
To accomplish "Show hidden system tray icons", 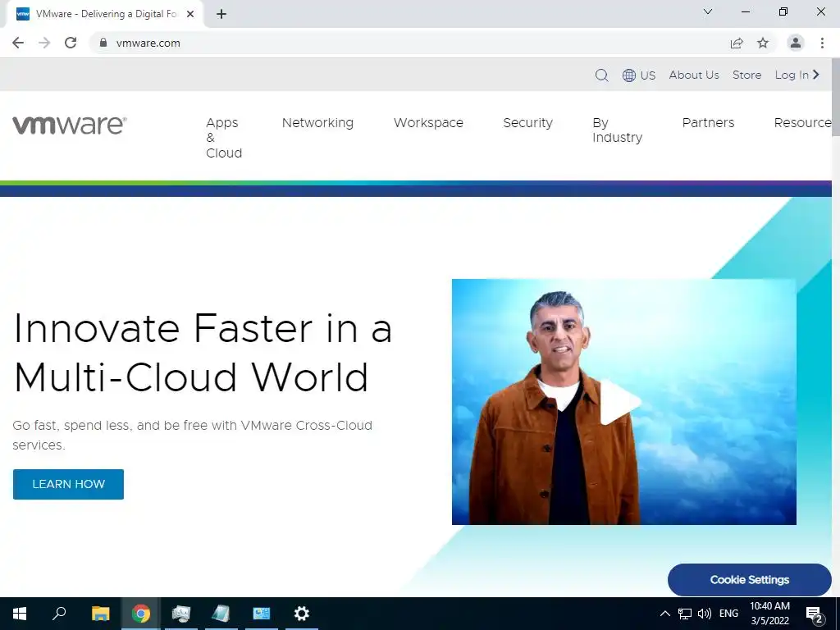I will (664, 614).
